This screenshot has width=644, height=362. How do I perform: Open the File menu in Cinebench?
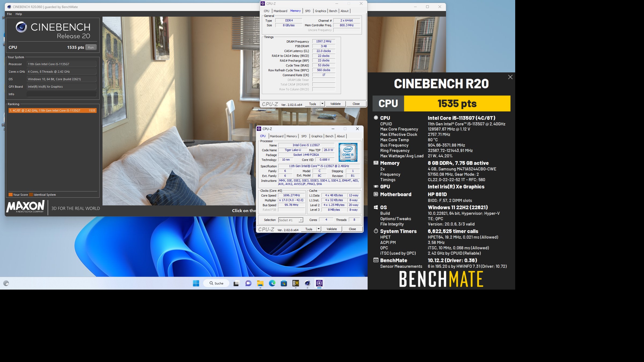(x=9, y=14)
